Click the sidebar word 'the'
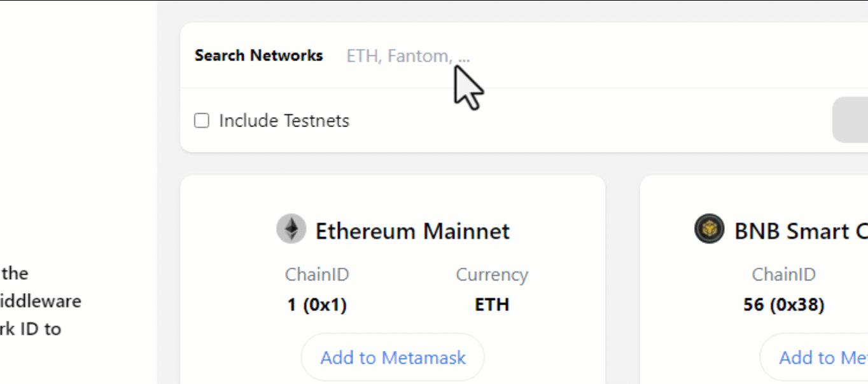Image resolution: width=868 pixels, height=384 pixels. point(15,273)
